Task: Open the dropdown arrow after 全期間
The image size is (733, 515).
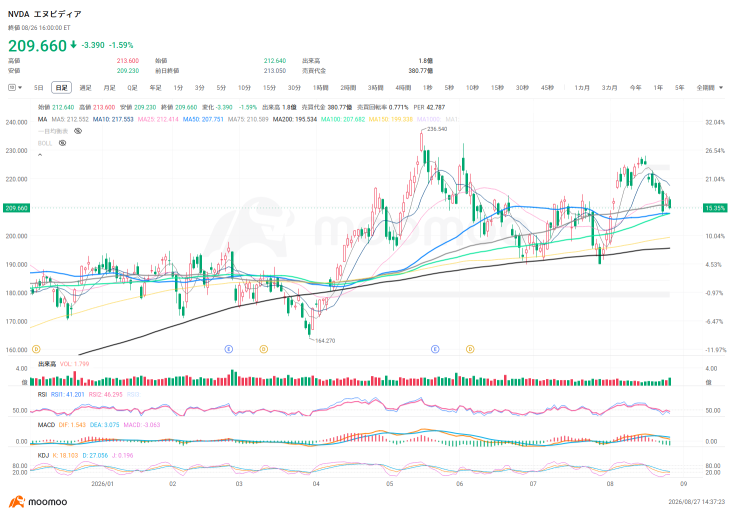Action: point(721,87)
